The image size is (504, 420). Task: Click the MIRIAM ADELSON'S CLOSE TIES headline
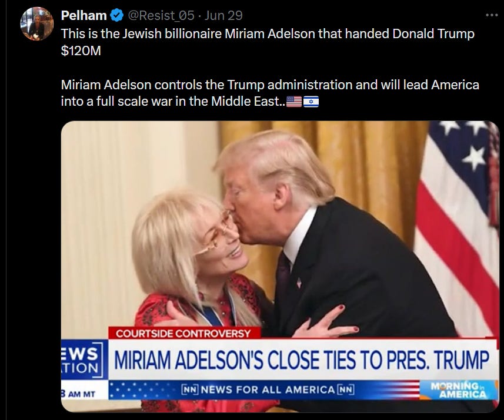[x=302, y=360]
